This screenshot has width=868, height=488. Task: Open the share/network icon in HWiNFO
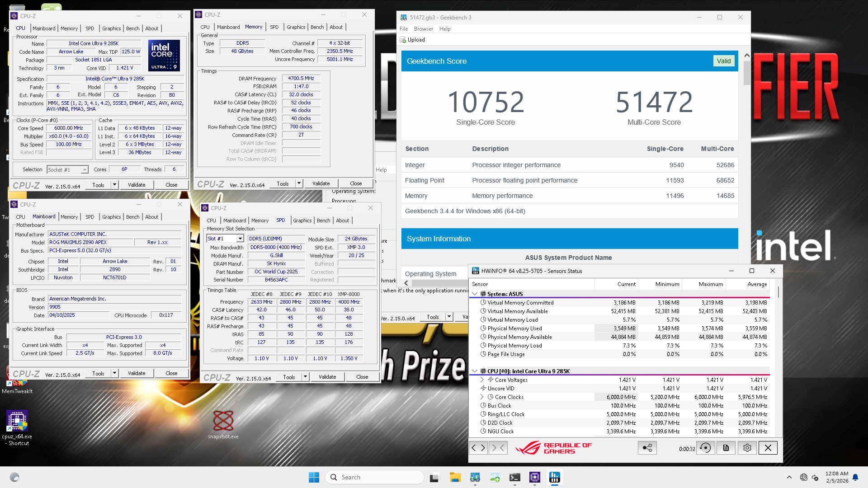(647, 448)
